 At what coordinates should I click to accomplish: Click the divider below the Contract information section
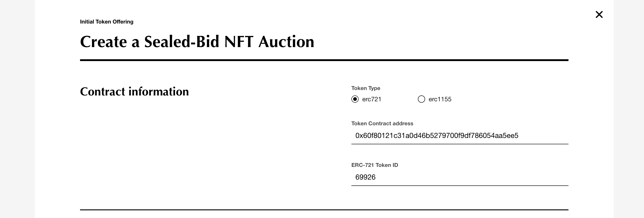coord(324,209)
